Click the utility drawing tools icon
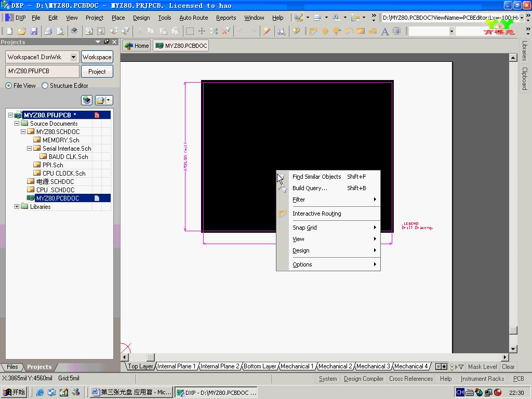Viewport: 532px width, 399px height. (x=299, y=17)
